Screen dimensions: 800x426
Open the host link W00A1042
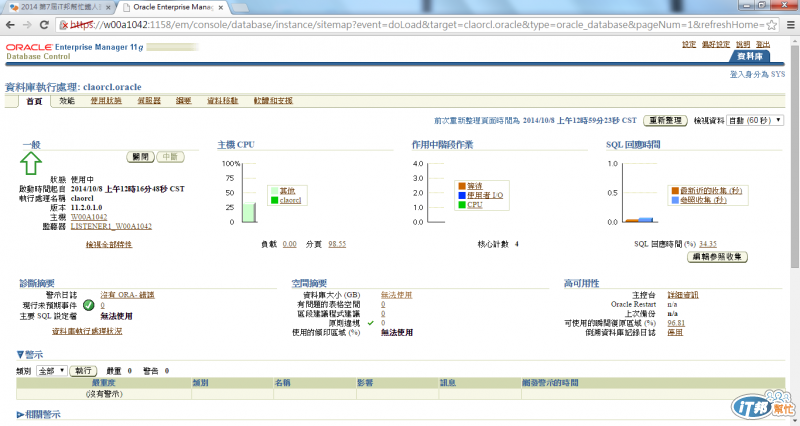pos(89,217)
